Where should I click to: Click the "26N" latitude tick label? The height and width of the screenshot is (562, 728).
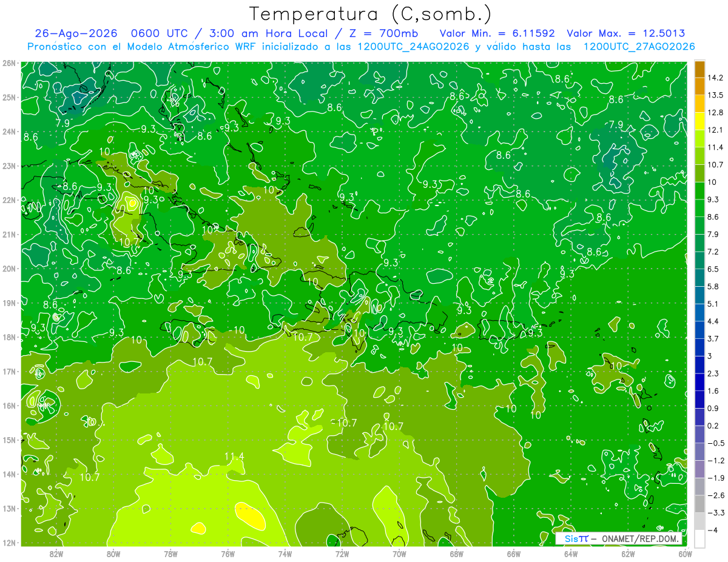(8, 63)
